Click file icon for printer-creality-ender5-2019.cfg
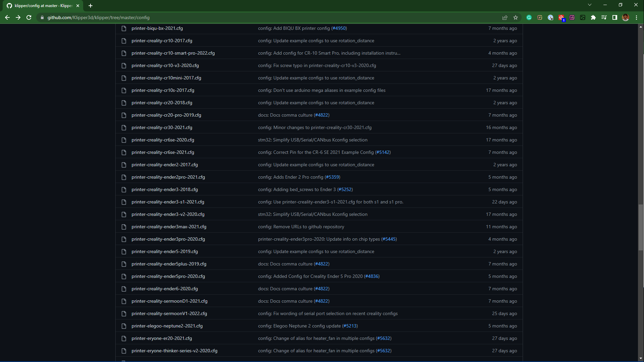Image resolution: width=644 pixels, height=362 pixels. [124, 252]
